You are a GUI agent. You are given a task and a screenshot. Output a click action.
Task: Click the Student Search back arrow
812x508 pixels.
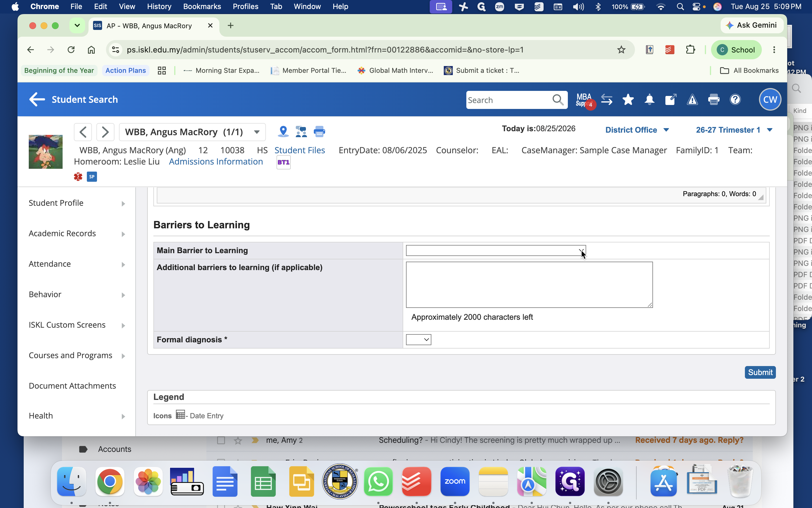pyautogui.click(x=37, y=99)
